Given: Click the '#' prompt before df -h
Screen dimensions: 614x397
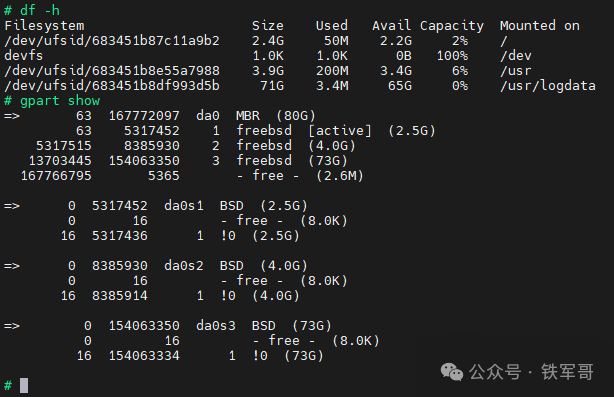Looking at the screenshot, I should (8, 10).
